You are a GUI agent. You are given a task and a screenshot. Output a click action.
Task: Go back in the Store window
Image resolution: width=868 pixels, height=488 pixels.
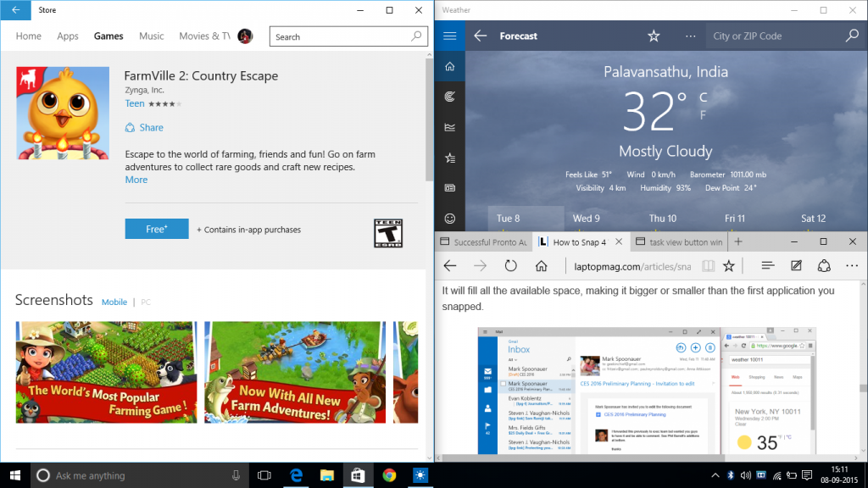point(15,10)
